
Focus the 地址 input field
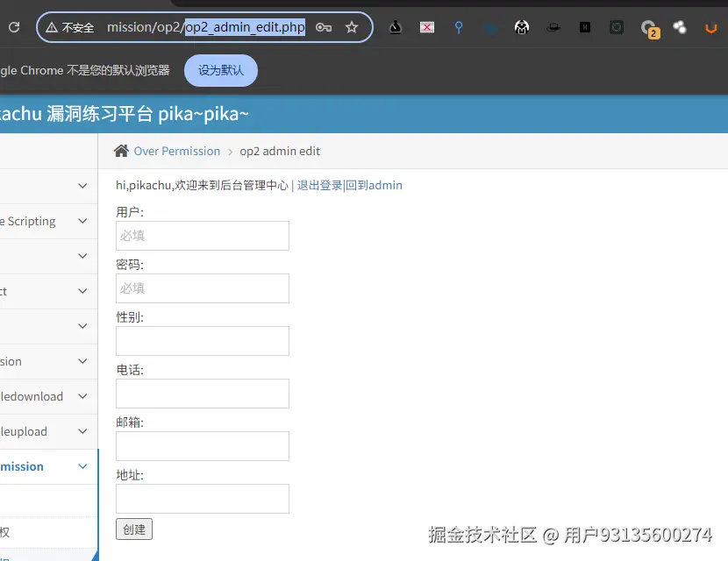point(203,499)
